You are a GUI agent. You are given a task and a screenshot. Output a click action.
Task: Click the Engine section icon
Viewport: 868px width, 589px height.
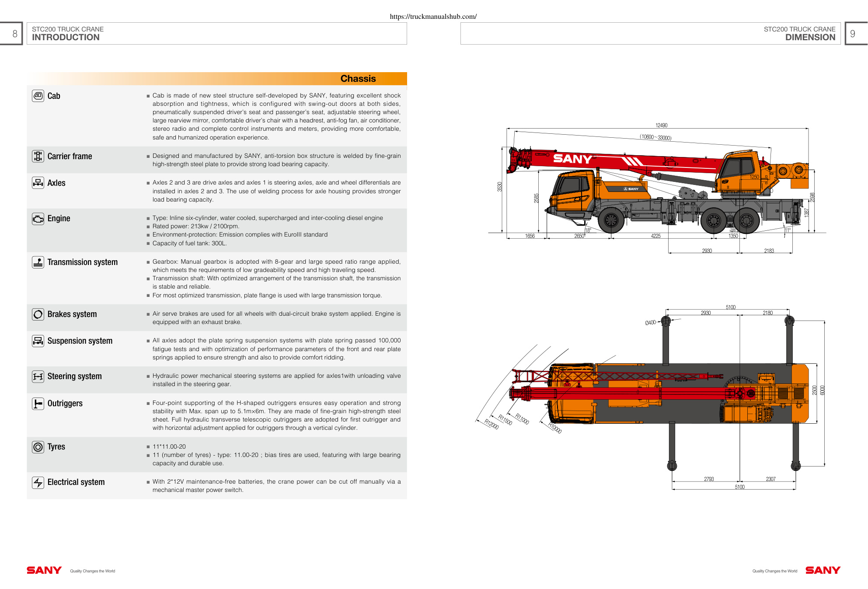(38, 219)
